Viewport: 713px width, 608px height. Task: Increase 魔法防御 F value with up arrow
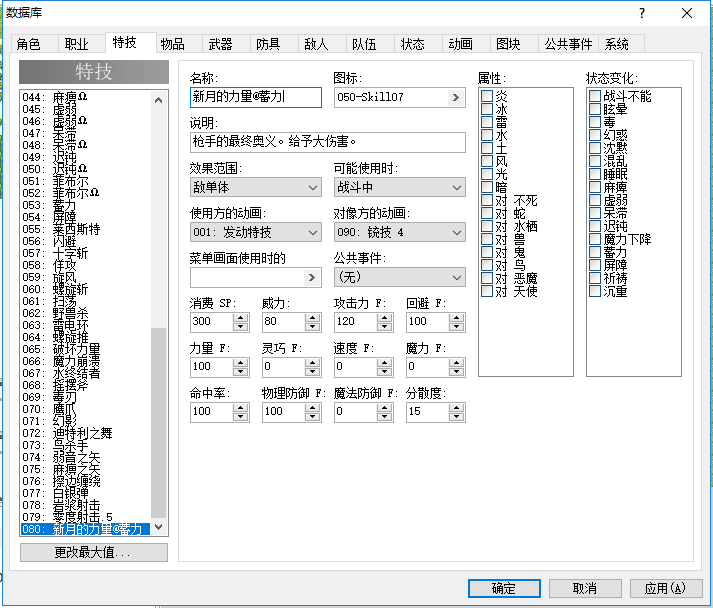pyautogui.click(x=385, y=407)
